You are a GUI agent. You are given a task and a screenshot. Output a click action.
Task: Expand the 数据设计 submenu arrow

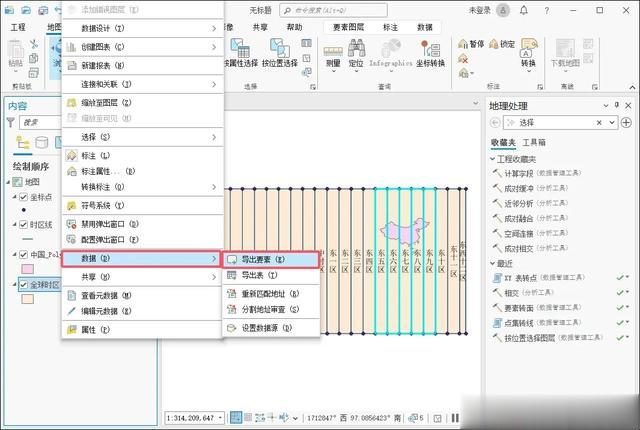tap(214, 28)
